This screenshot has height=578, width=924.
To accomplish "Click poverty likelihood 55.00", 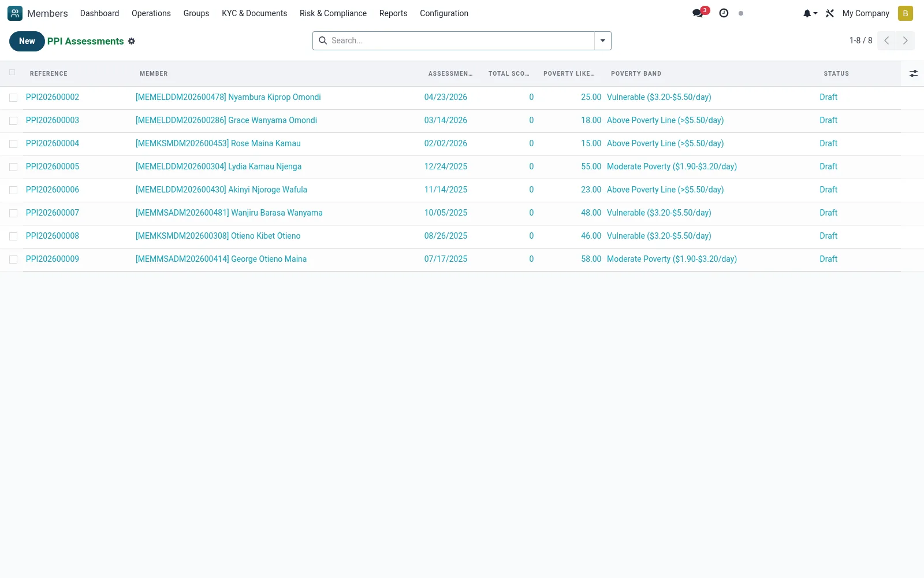I will pos(591,166).
